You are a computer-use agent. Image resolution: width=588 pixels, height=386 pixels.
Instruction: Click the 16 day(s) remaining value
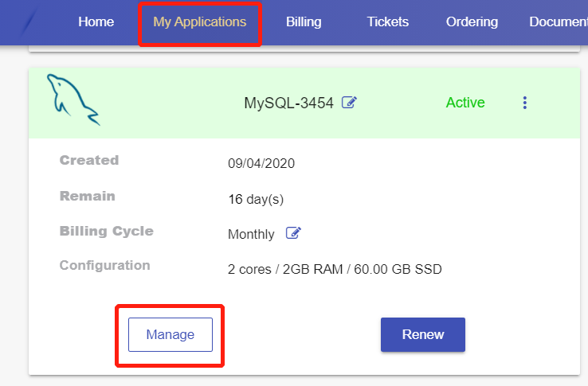256,199
